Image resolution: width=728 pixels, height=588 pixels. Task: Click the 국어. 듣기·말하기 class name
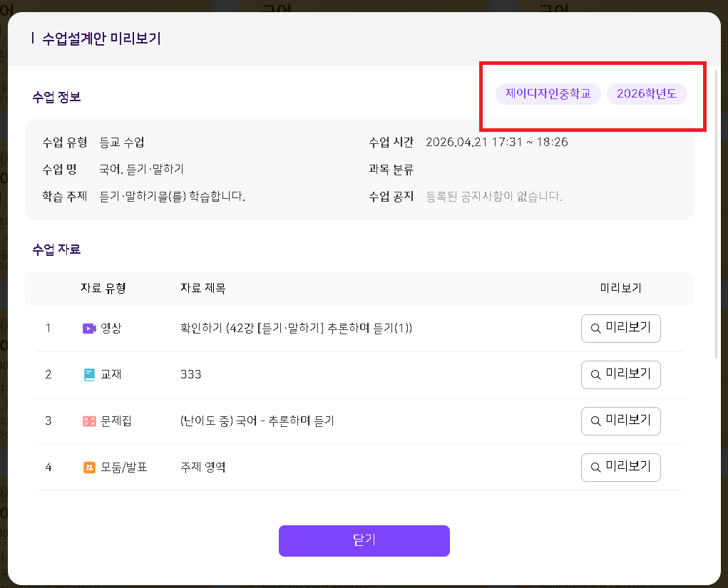(x=142, y=170)
